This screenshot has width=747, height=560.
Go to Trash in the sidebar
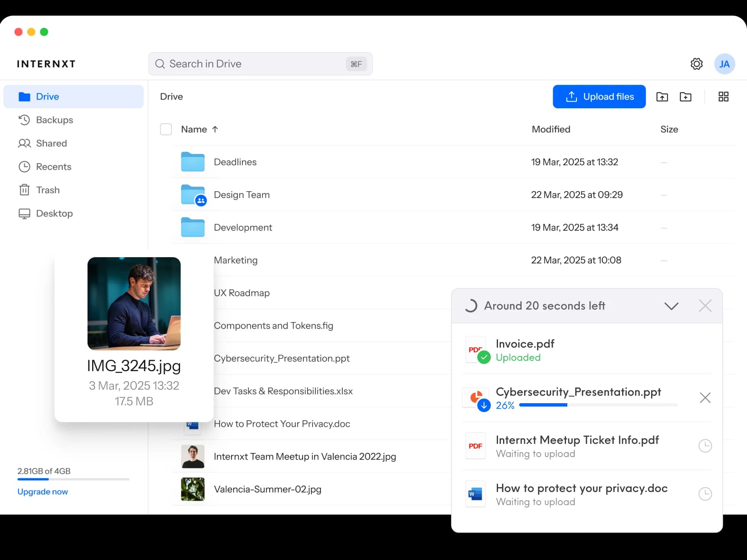pyautogui.click(x=48, y=190)
